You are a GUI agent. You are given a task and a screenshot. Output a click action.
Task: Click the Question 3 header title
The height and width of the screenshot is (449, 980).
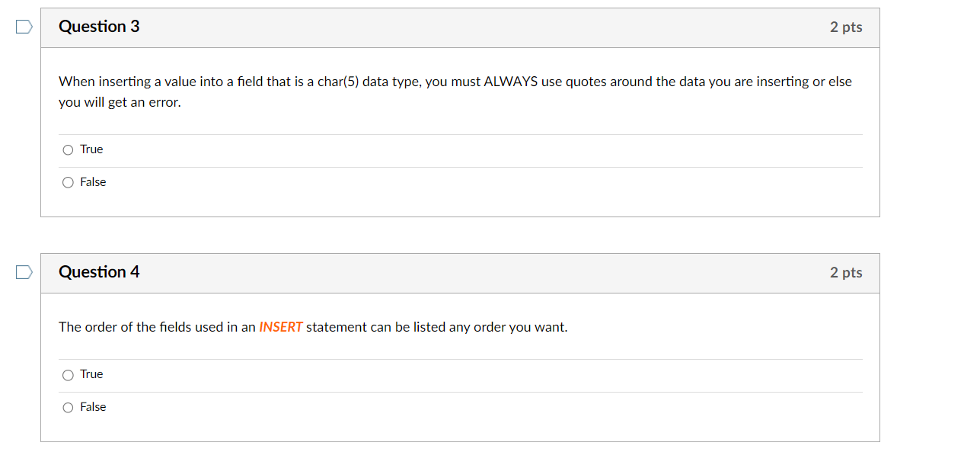99,26
